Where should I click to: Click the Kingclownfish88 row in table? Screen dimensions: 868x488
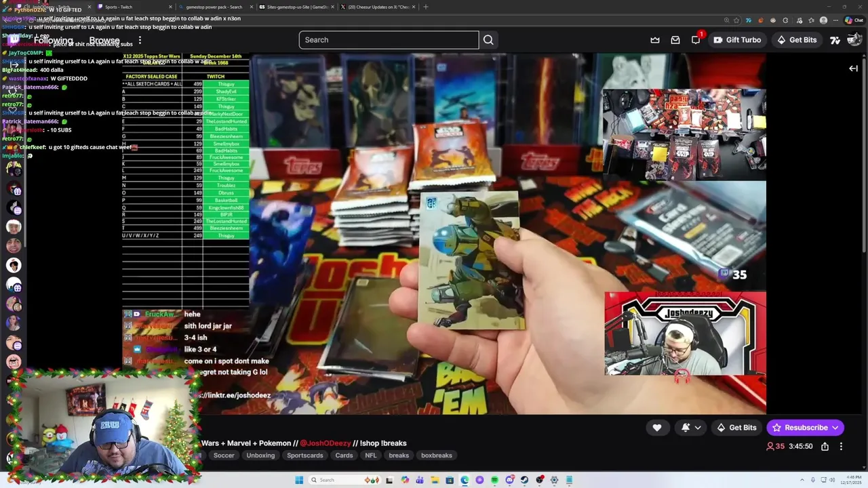coord(186,207)
